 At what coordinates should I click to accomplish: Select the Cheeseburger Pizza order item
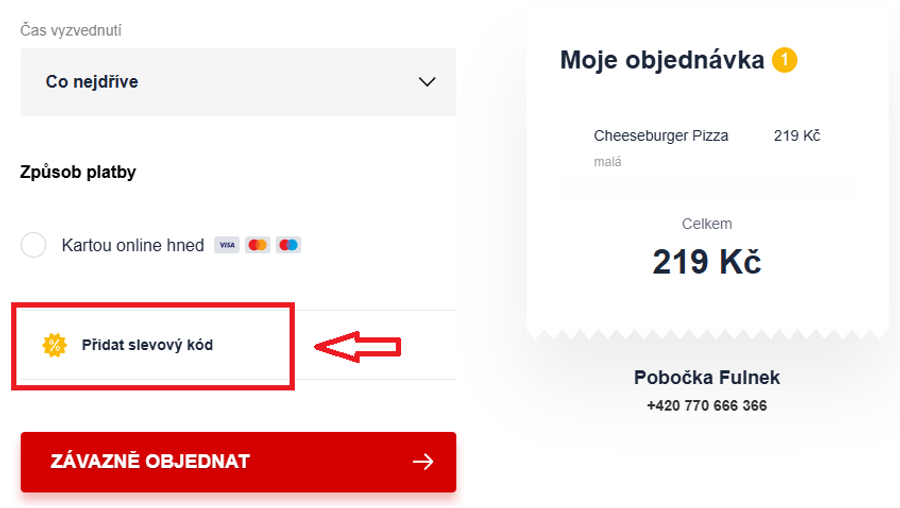tap(661, 136)
